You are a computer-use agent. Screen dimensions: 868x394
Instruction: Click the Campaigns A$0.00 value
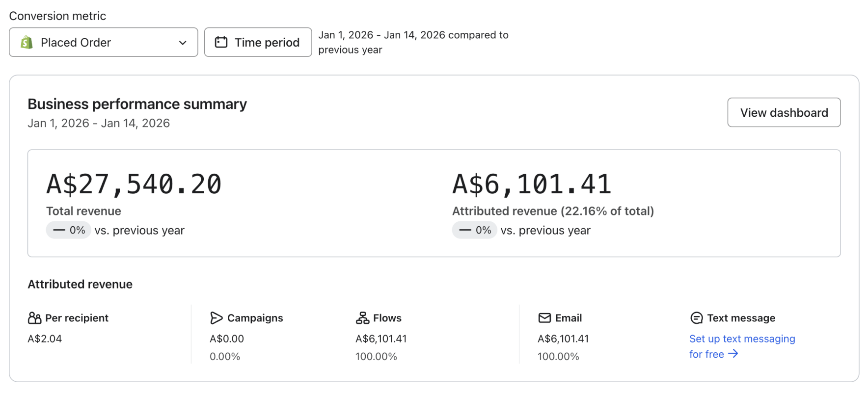click(x=226, y=339)
